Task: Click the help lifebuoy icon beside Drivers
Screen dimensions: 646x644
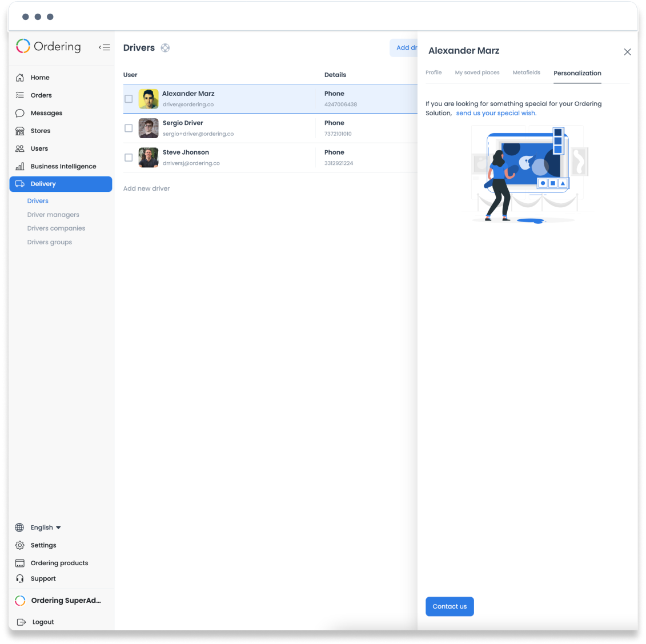Action: [x=165, y=48]
